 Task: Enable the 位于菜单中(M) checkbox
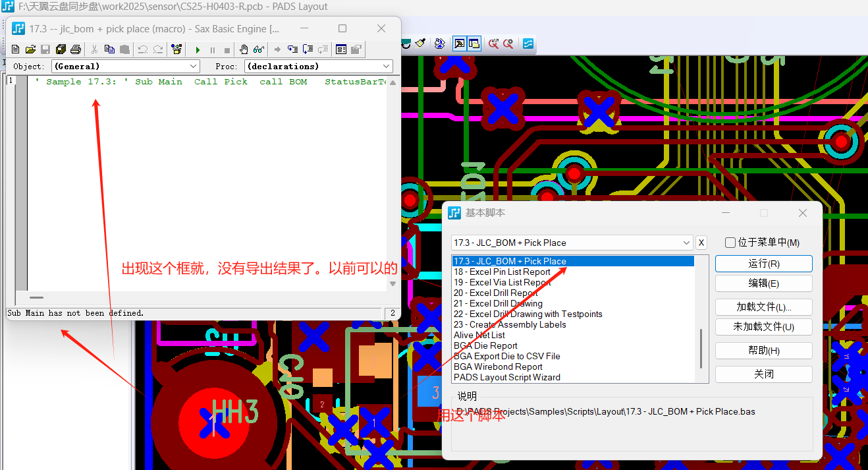coord(730,243)
